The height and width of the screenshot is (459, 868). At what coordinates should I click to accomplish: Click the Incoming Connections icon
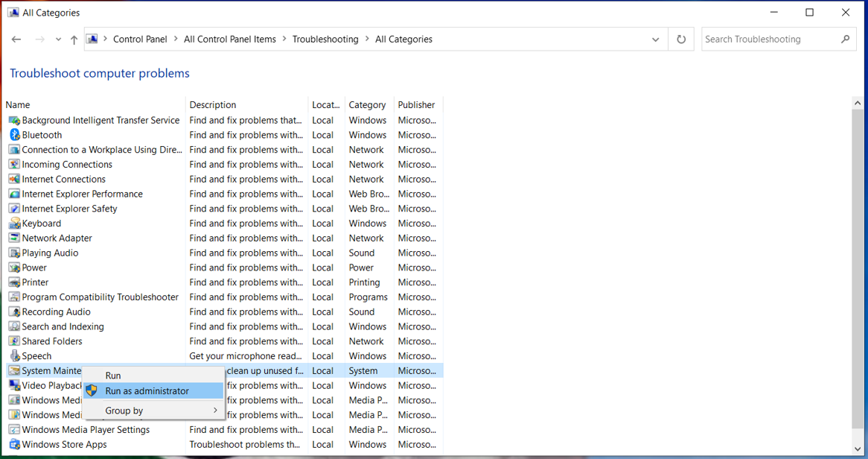coord(15,165)
